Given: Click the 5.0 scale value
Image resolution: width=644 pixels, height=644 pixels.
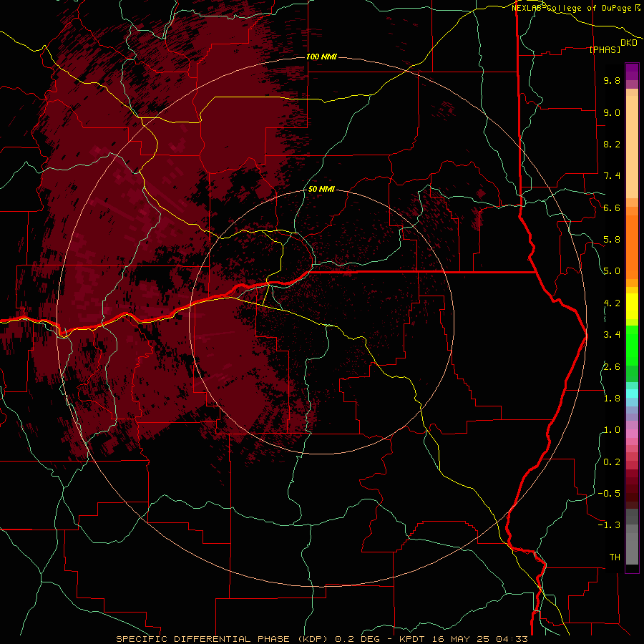Looking at the screenshot, I should click(612, 271).
